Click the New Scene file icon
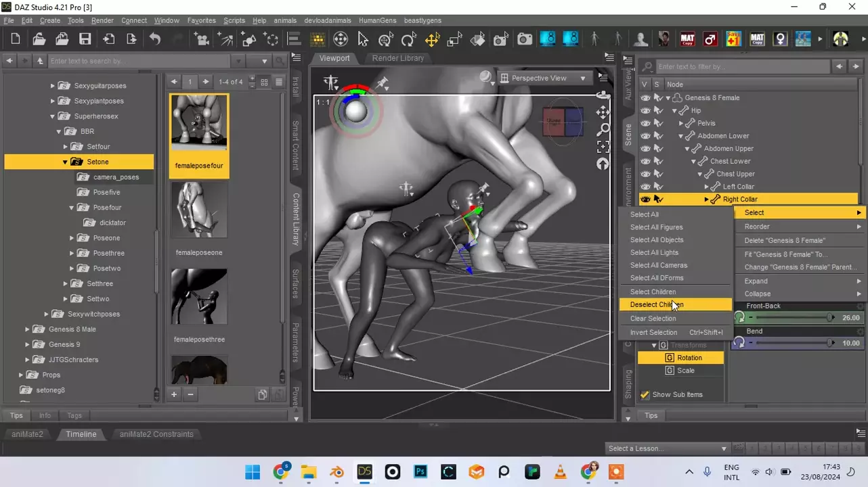Screen dimensions: 868x487 coord(16,39)
